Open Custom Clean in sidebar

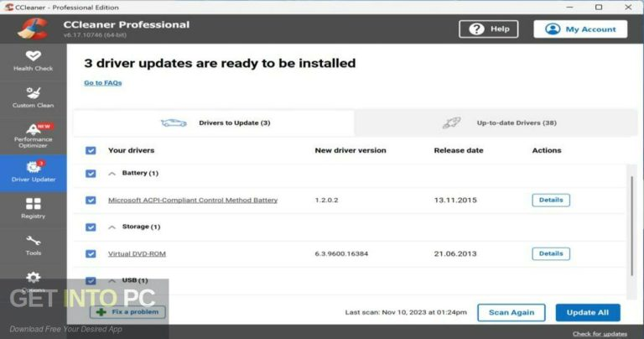pos(33,98)
